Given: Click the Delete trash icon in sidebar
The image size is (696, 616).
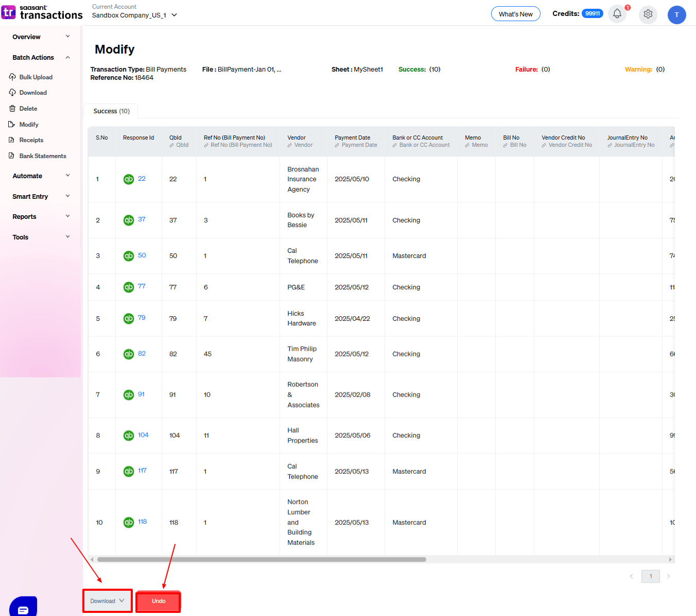Looking at the screenshot, I should [x=12, y=109].
